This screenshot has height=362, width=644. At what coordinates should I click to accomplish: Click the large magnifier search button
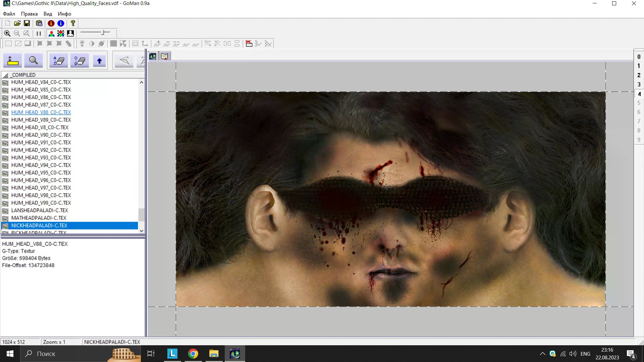(x=33, y=61)
